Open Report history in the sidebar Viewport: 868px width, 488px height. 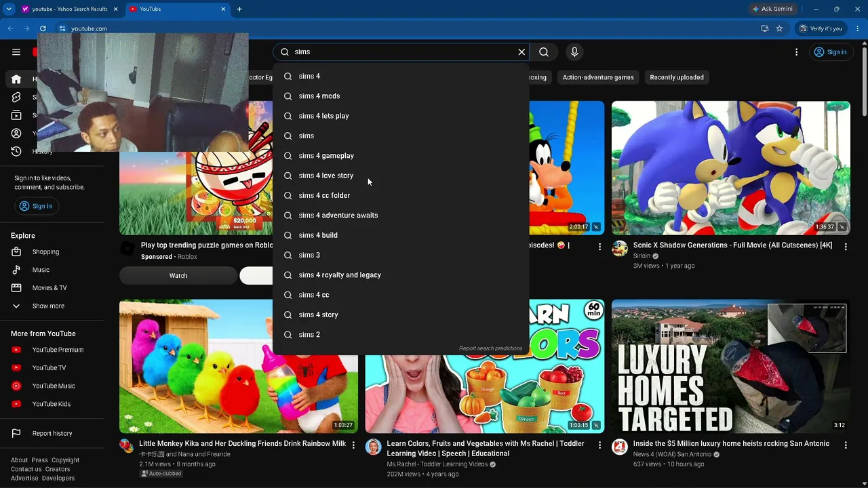click(52, 434)
